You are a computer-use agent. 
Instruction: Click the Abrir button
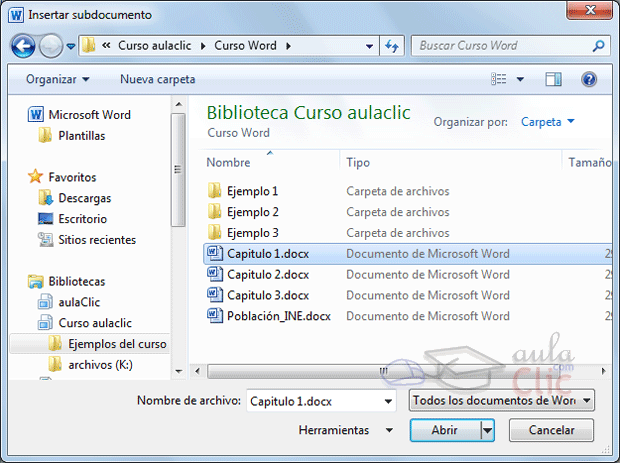445,430
